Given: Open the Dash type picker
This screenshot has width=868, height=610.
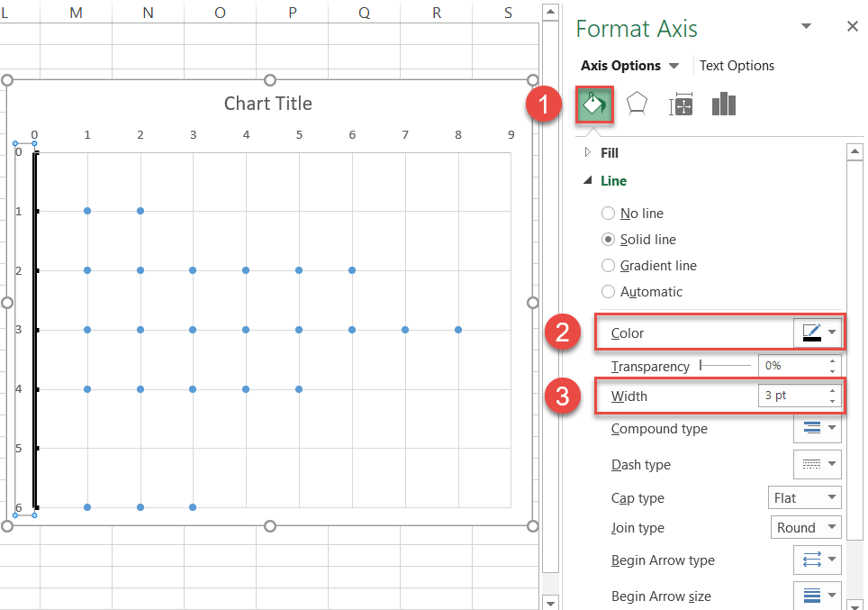Looking at the screenshot, I should pyautogui.click(x=817, y=465).
